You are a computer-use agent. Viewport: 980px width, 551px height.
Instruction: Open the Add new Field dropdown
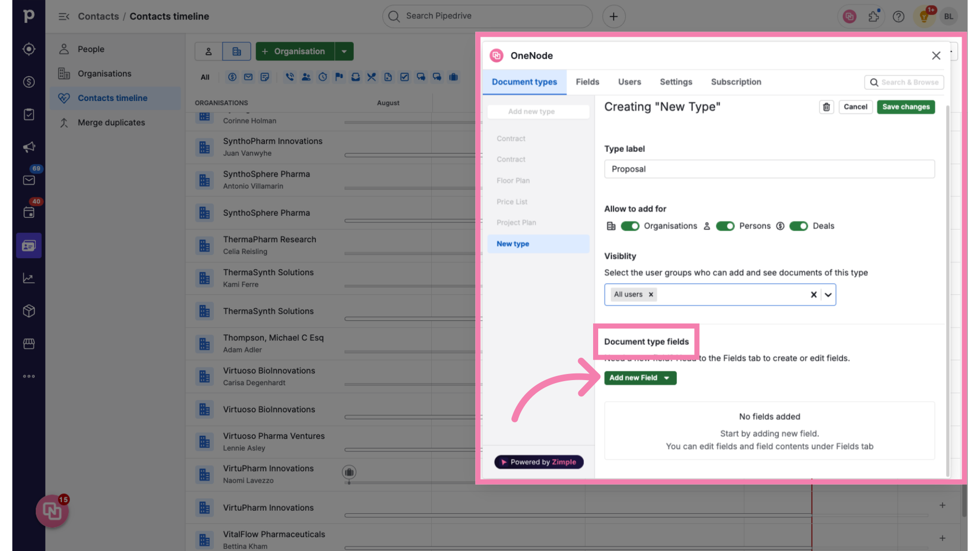click(640, 378)
